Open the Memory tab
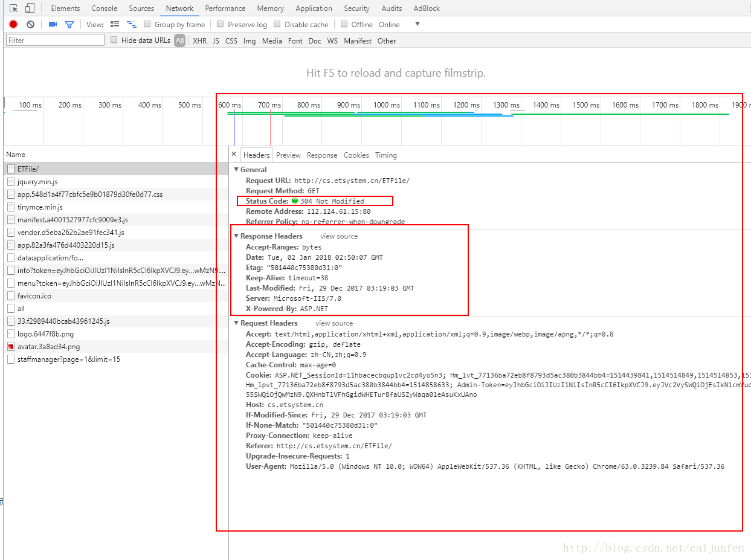The height and width of the screenshot is (560, 751). coord(270,8)
